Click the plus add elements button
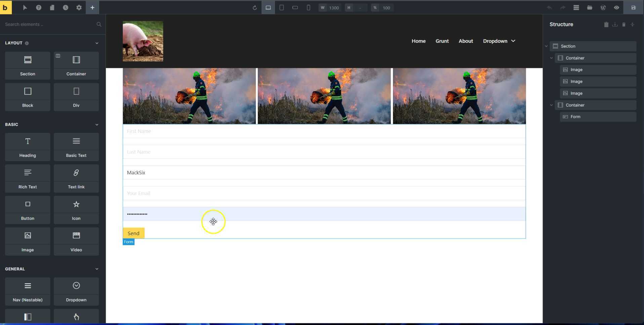Screen dimensions: 644x325 pyautogui.click(x=92, y=7)
